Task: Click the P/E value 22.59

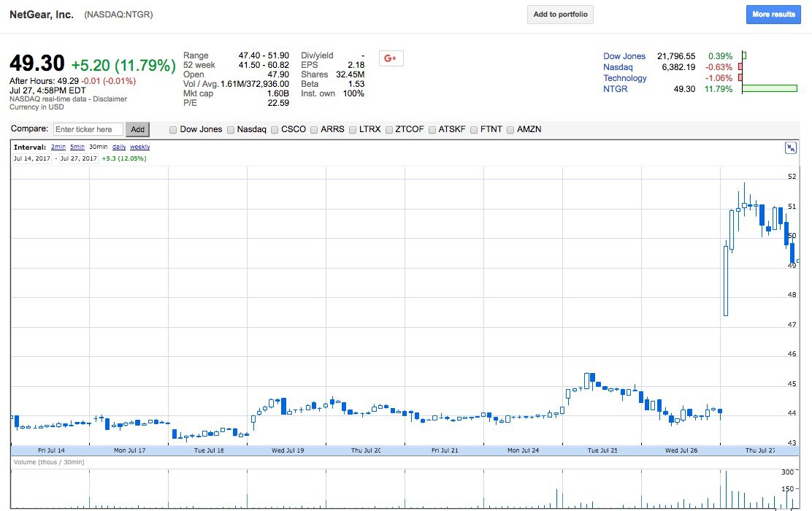Action: coord(278,103)
